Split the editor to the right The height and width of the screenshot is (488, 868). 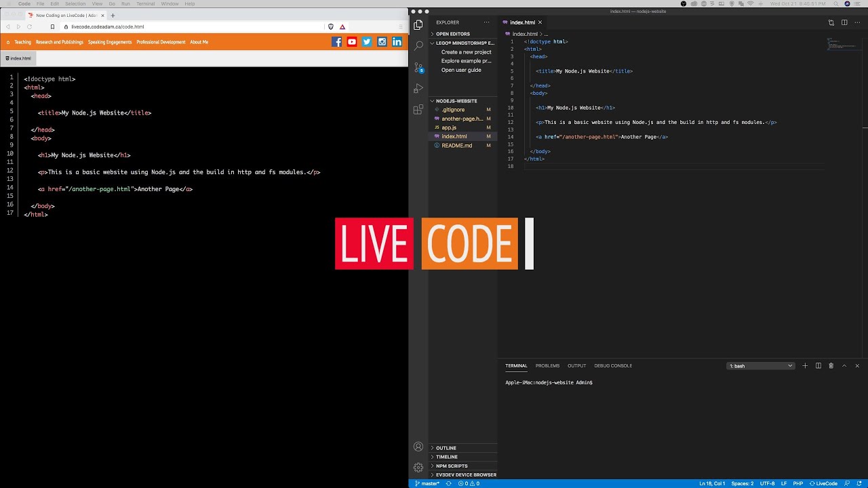[x=844, y=22]
